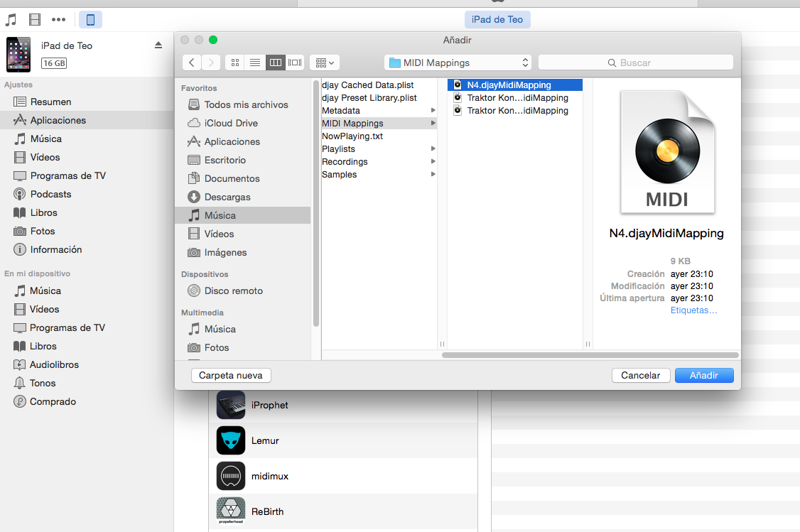Viewport: 800px width, 532px height.
Task: Eject the iPad de Teo device
Action: tap(158, 45)
